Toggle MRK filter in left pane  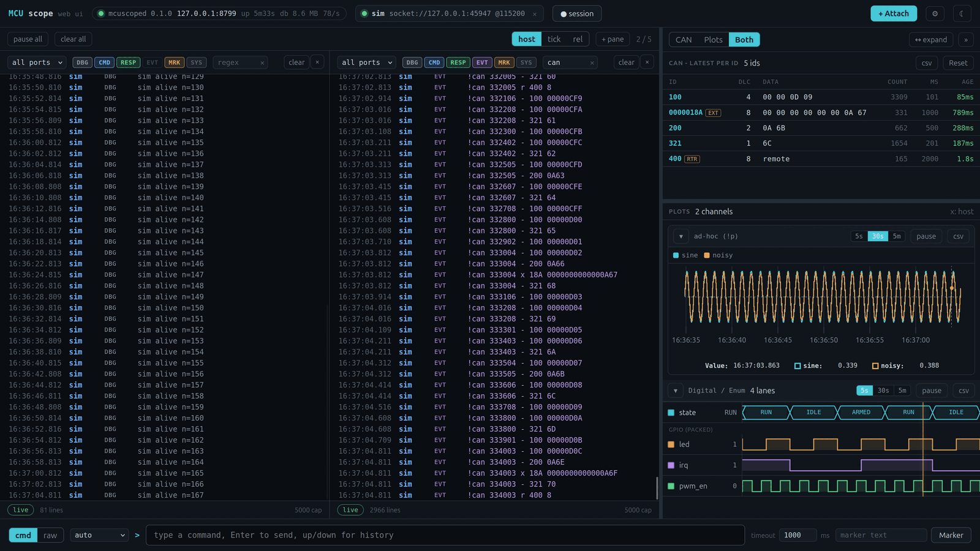pos(175,62)
